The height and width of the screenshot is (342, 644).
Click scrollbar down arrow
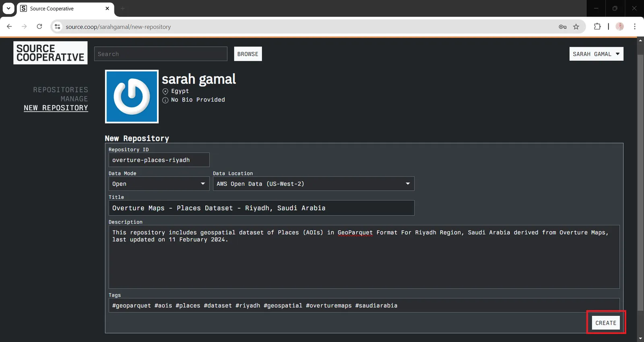coord(640,339)
